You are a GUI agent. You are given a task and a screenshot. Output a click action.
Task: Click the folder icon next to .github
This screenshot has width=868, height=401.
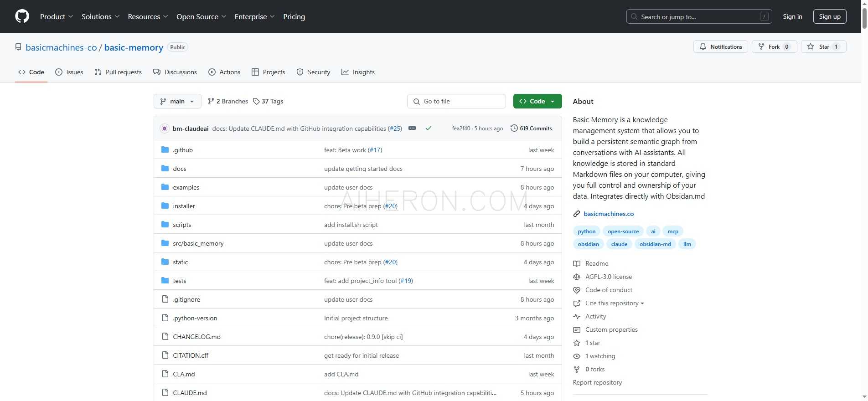coord(165,150)
